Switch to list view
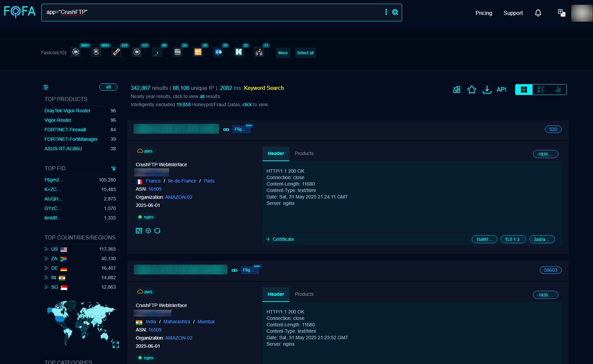This screenshot has height=364, width=593. tap(541, 89)
